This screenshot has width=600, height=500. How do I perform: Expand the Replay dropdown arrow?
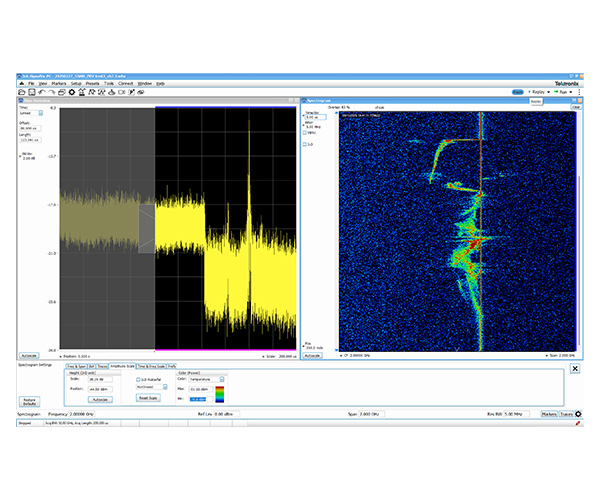tap(549, 91)
